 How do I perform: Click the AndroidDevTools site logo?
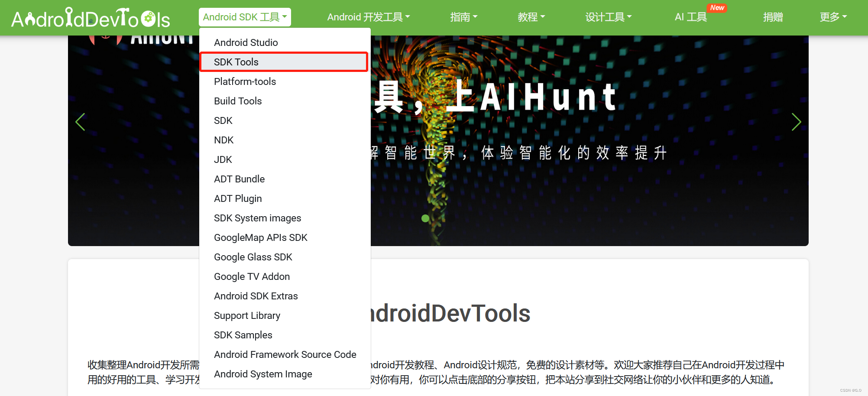[x=91, y=18]
